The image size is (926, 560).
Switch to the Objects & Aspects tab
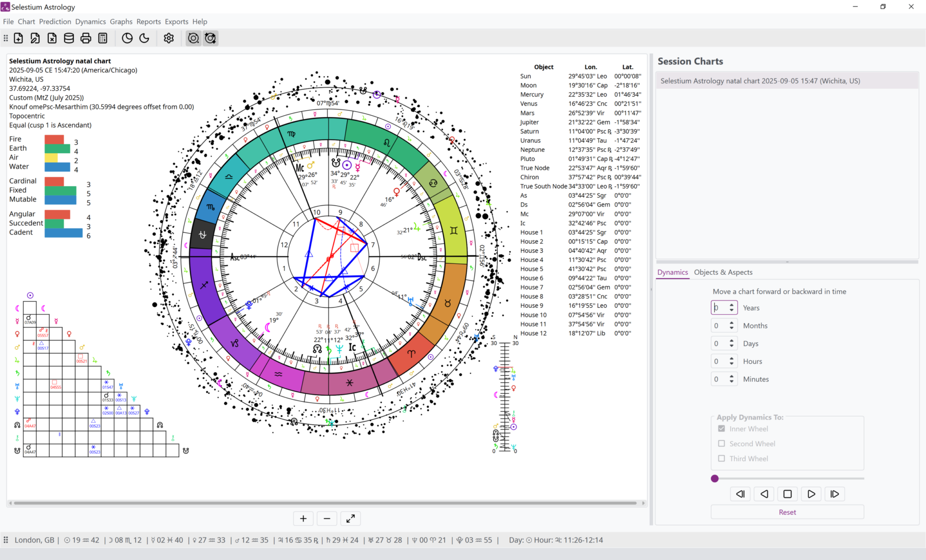pyautogui.click(x=723, y=272)
